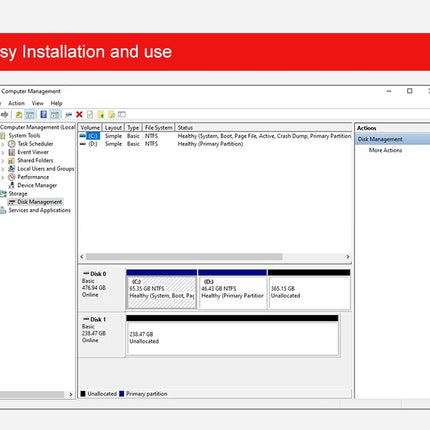Select the (C:) 65.35 GB NTFS partition block
The height and width of the screenshot is (430, 430).
point(161,289)
